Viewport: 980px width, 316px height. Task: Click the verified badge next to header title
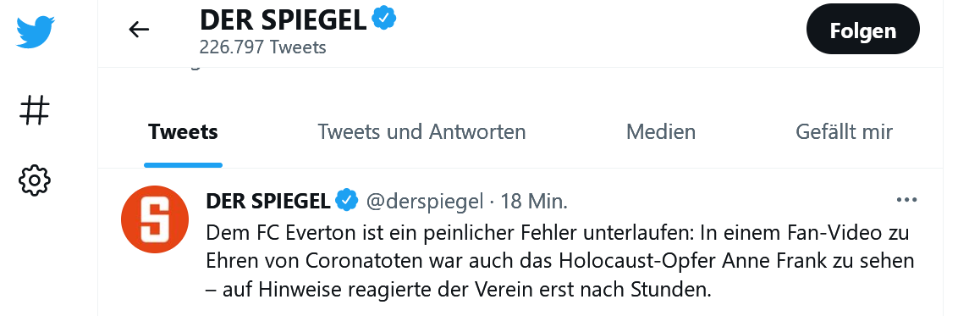pos(383,19)
